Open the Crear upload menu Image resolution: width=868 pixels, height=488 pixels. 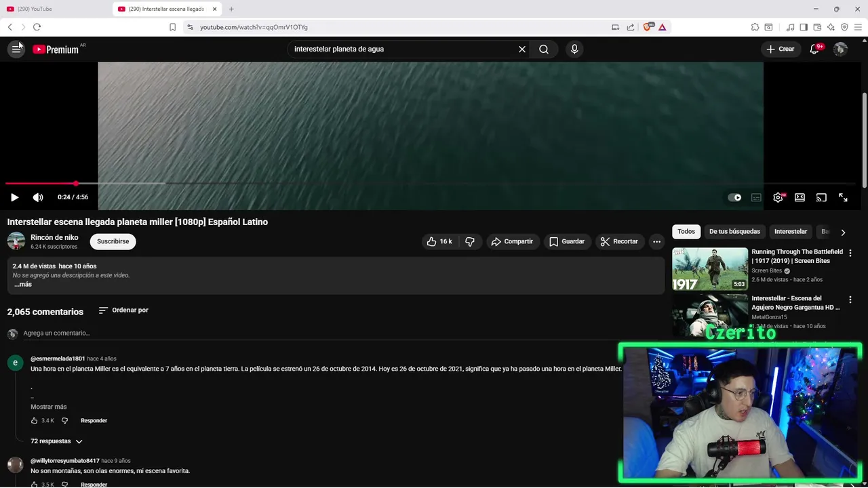tap(781, 49)
